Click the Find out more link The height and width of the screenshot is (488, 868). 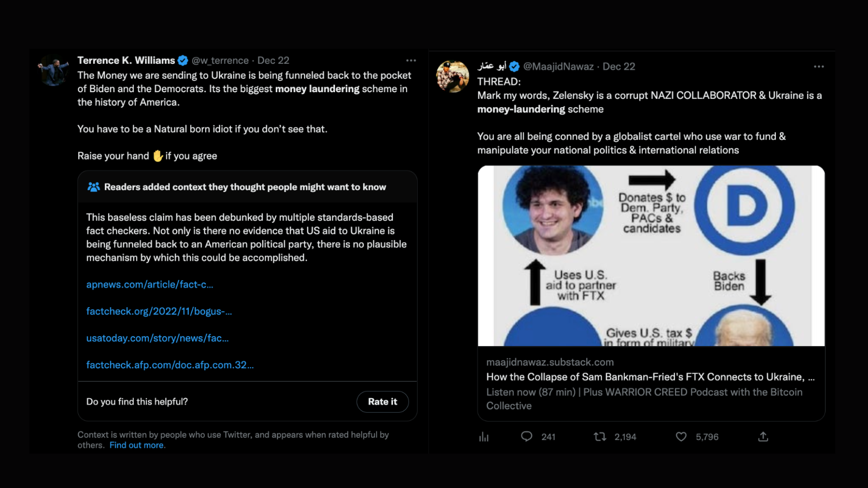[x=137, y=445]
